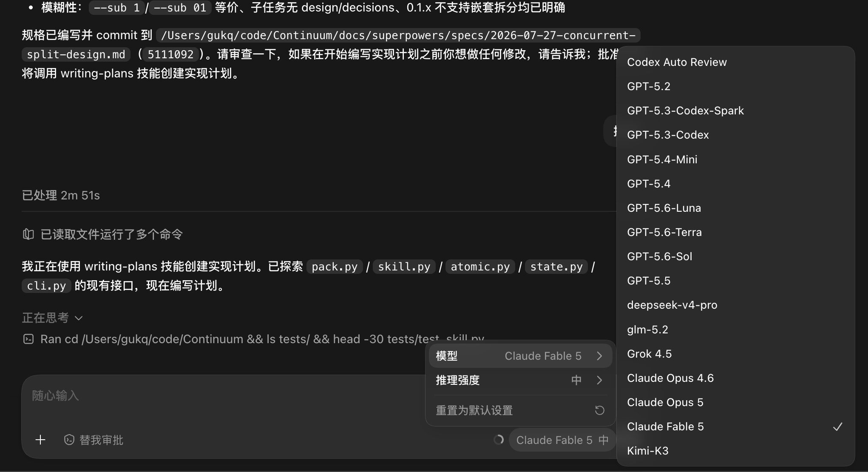Click the commit hash 5111092
The width and height of the screenshot is (868, 472).
(x=170, y=54)
